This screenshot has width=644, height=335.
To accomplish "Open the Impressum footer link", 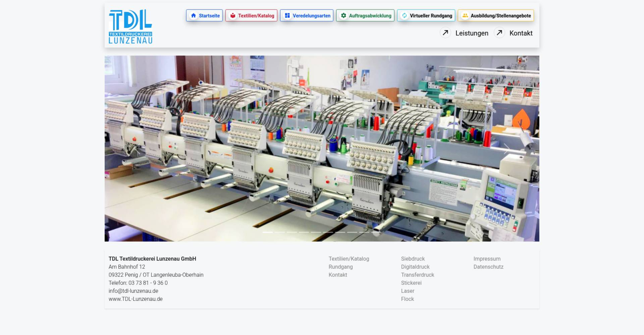I will 487,259.
